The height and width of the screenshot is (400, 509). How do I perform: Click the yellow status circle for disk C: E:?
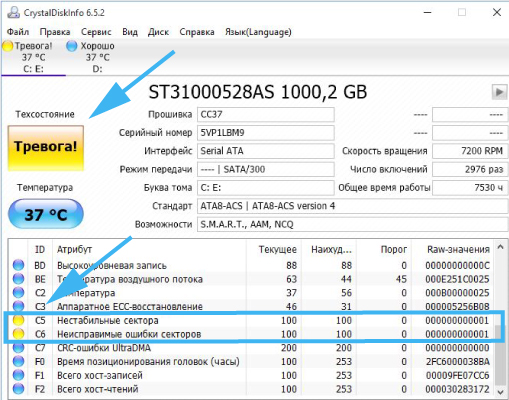click(x=8, y=46)
